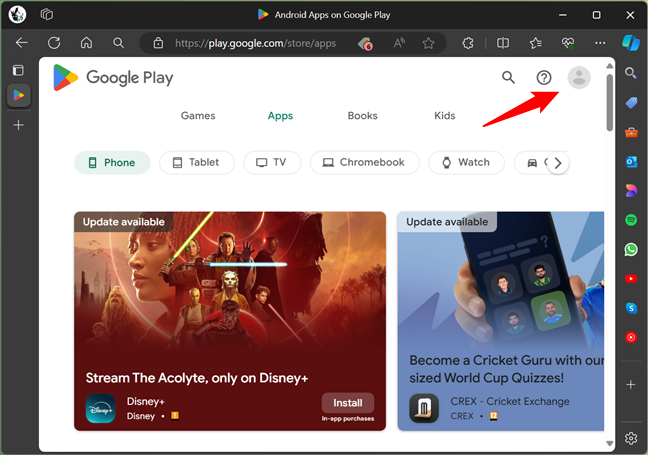Open the Google account avatar
648x455 pixels.
point(579,77)
